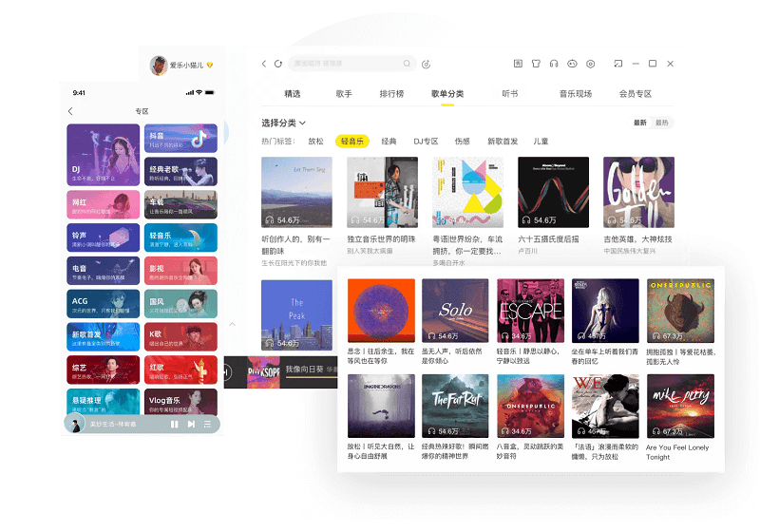Open song recognition icon beside search bar
The image size is (760, 532).
coord(426,64)
